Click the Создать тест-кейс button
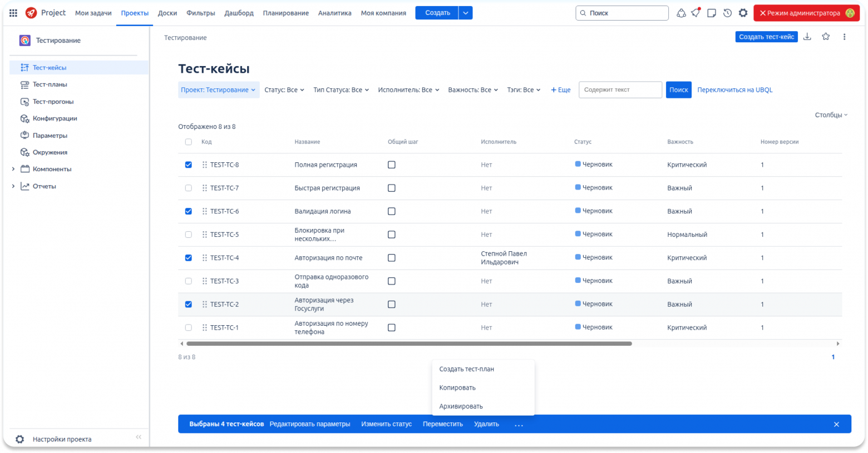This screenshot has width=868, height=453. (766, 37)
